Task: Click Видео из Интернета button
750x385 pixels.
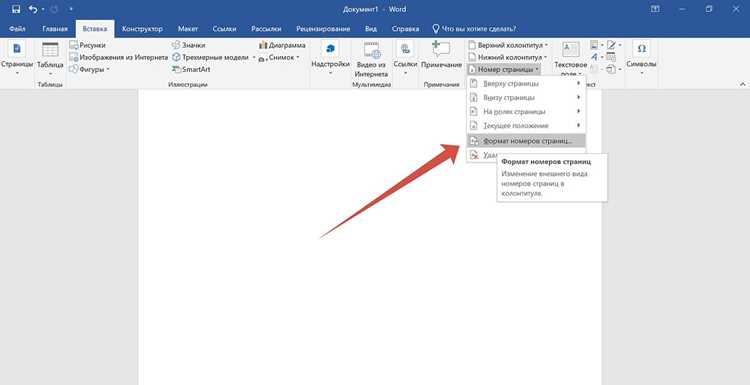Action: [372, 59]
